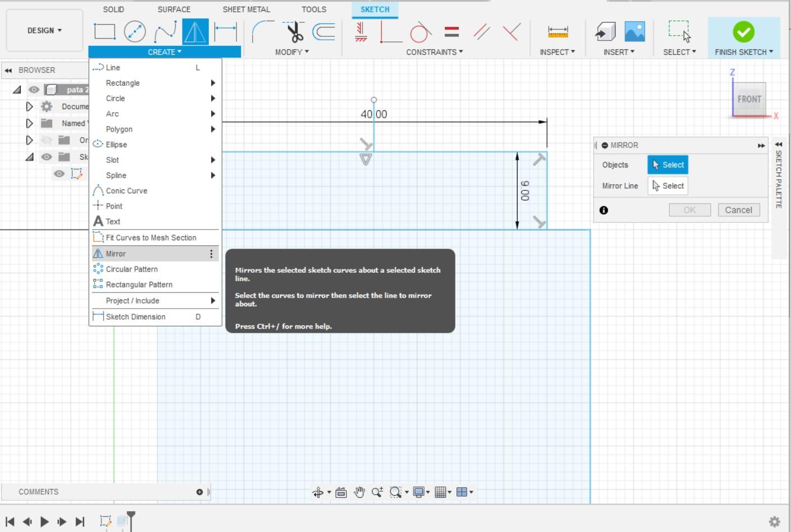Choose Line from the Create menu
791x532 pixels.
[x=155, y=67]
